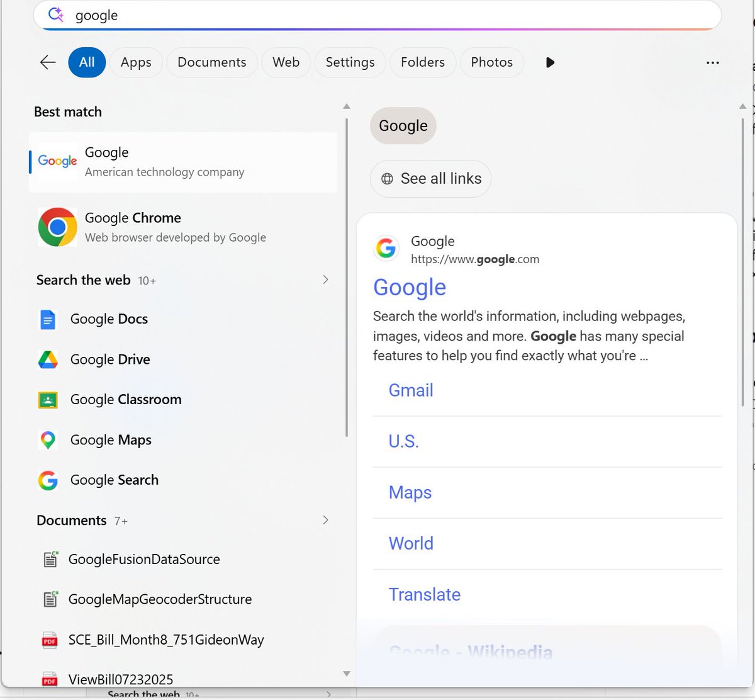
Task: Click the GoogleFusionDataSource file icon
Action: click(50, 559)
